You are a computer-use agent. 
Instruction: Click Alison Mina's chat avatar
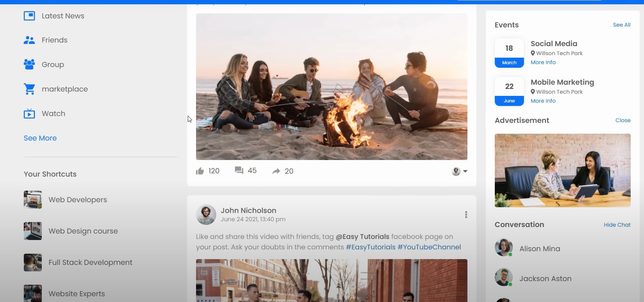(503, 248)
